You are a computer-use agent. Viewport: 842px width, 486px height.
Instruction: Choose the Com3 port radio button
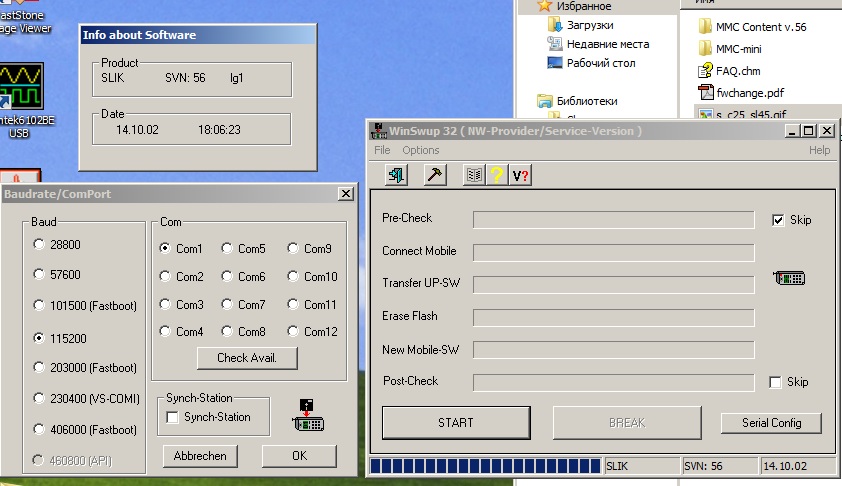[165, 304]
